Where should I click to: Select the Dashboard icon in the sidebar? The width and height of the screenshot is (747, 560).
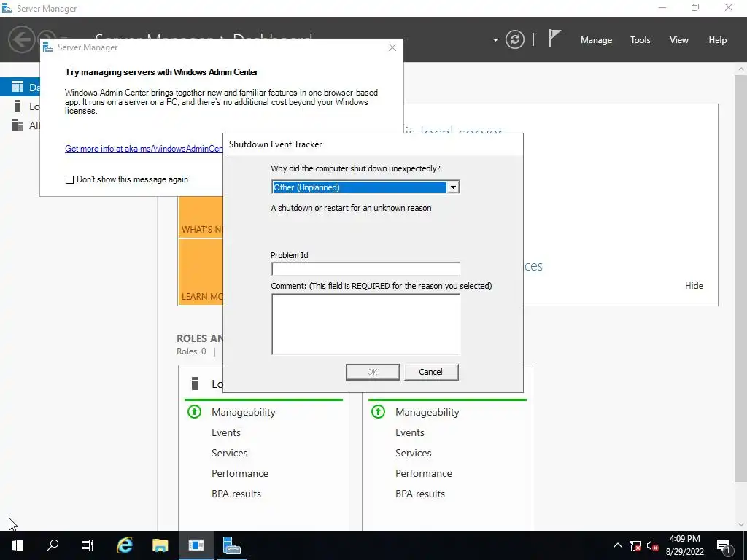point(18,87)
